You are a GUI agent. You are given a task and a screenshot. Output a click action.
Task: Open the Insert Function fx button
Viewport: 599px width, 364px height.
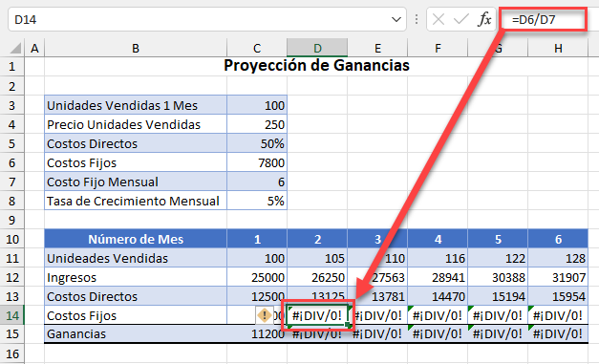point(484,19)
